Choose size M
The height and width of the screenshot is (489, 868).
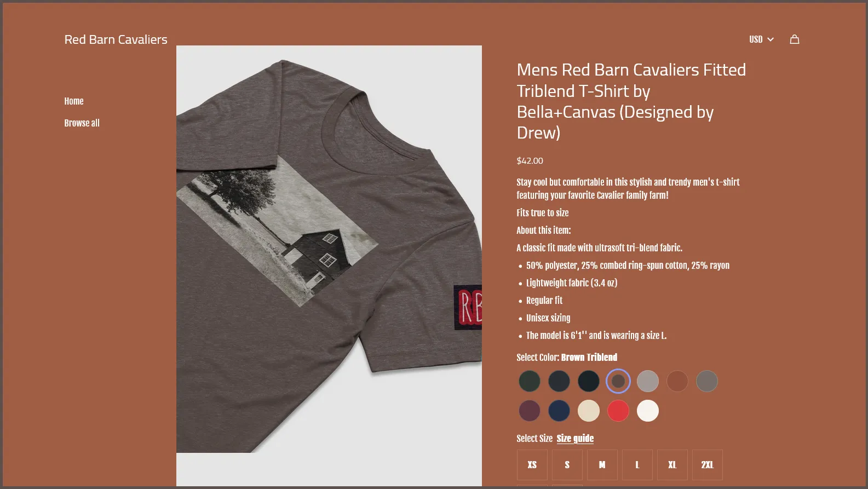(602, 465)
